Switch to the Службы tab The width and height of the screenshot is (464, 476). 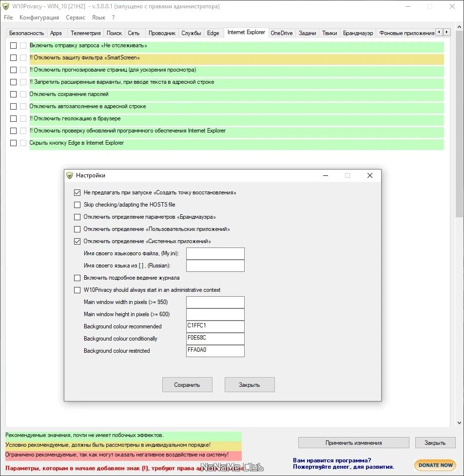coord(192,33)
